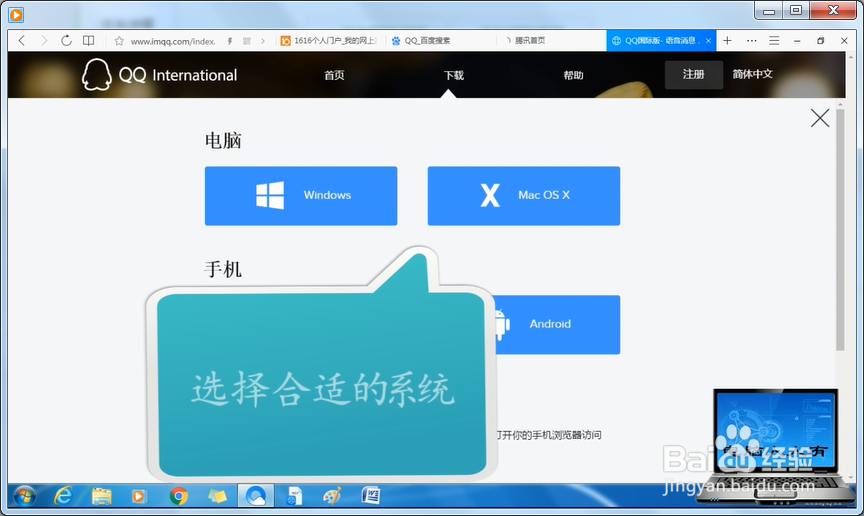The width and height of the screenshot is (864, 516).
Task: Click the browser forward arrow
Action: (44, 41)
